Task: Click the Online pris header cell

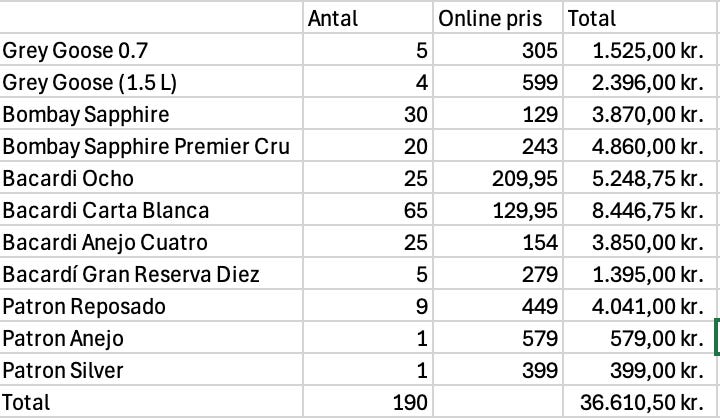Action: click(x=498, y=18)
